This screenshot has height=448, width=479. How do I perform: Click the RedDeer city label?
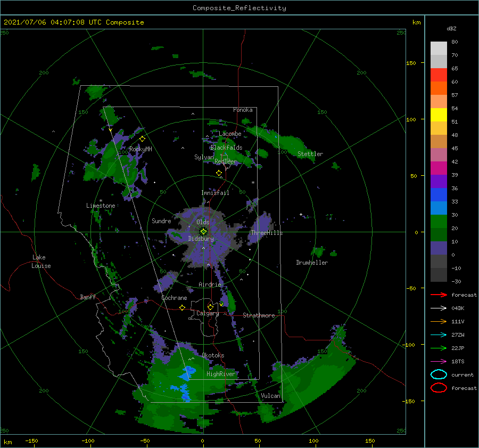[226, 161]
